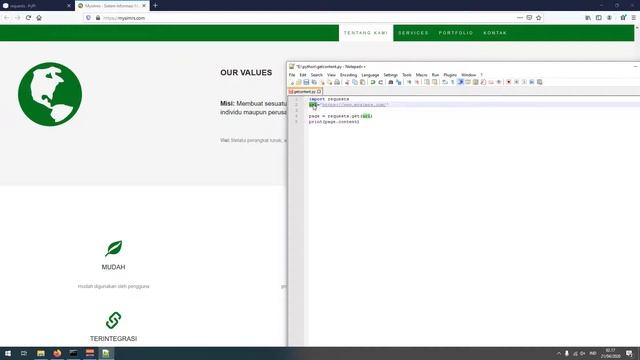Screen dimensions: 640x360
Task: Open the PORTFOLIO nav link
Action: pyautogui.click(x=456, y=33)
